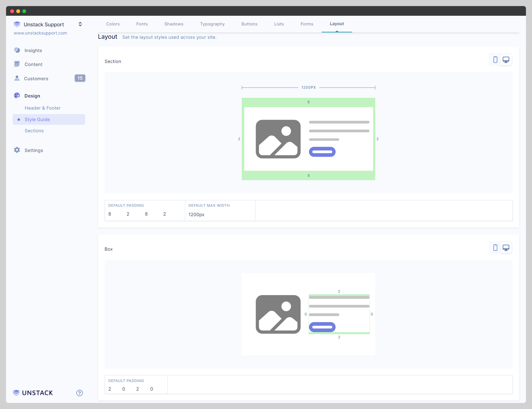Click the Customers person icon

[x=17, y=78]
